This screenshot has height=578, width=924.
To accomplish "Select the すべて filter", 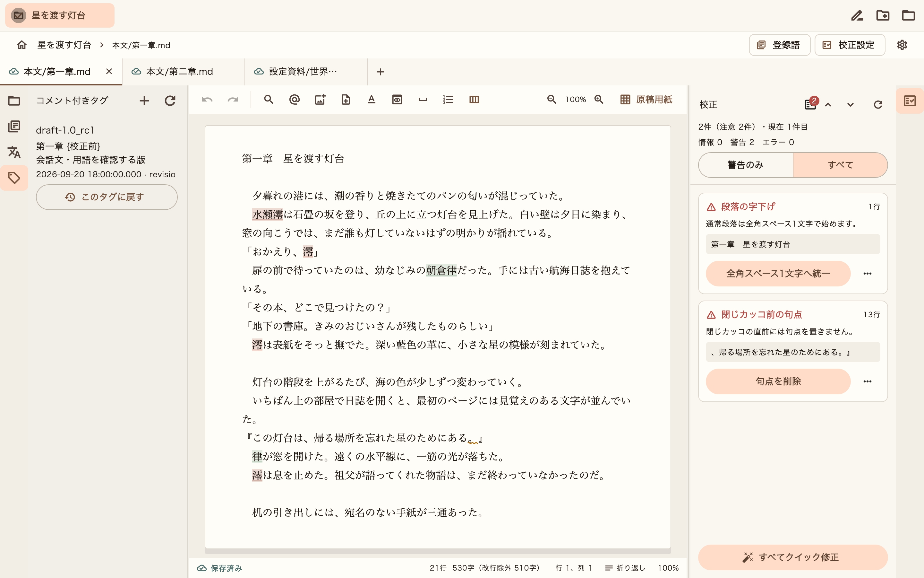I will [840, 165].
